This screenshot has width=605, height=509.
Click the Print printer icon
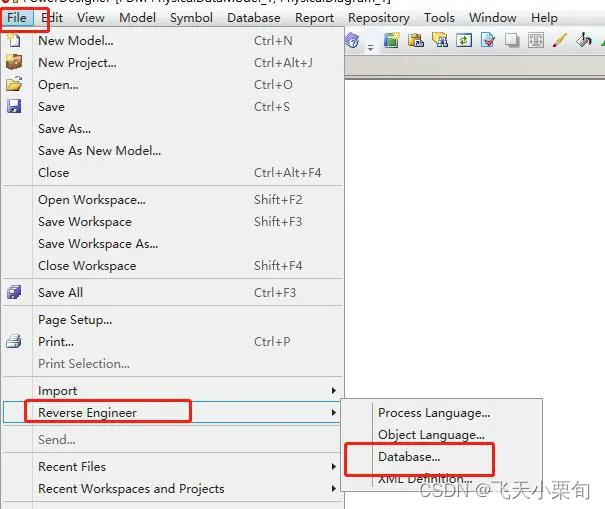(x=14, y=341)
